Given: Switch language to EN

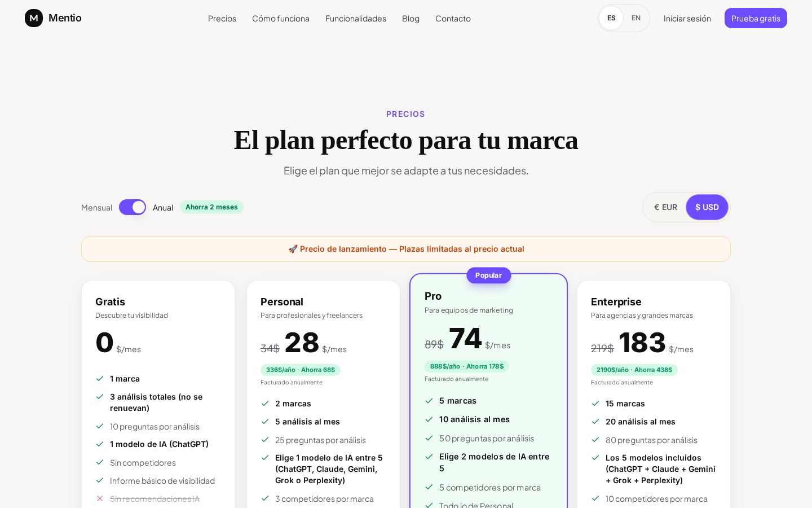Looking at the screenshot, I should 636,18.
